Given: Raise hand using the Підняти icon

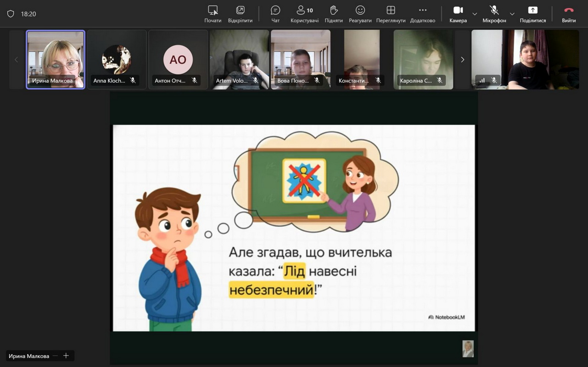Looking at the screenshot, I should pyautogui.click(x=334, y=13).
